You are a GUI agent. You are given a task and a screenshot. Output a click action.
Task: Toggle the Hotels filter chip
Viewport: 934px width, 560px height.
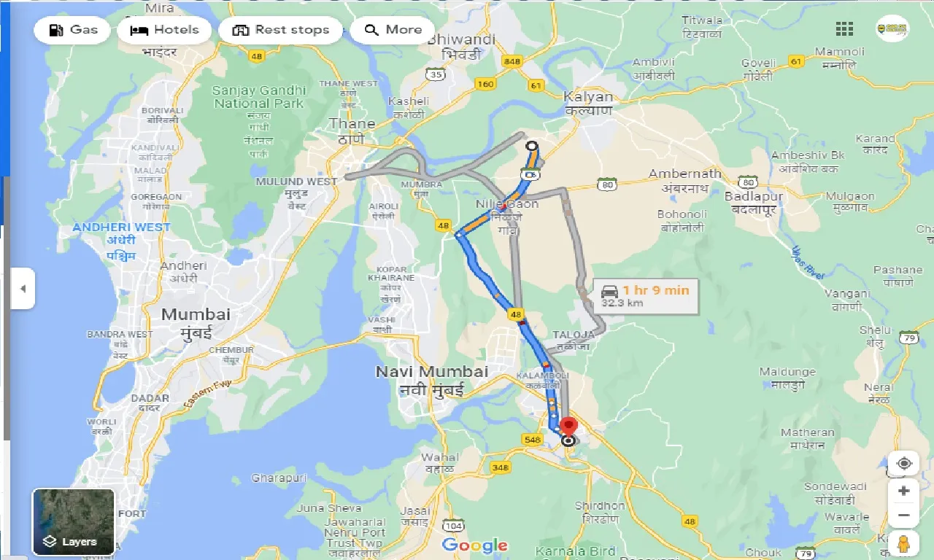click(x=164, y=30)
